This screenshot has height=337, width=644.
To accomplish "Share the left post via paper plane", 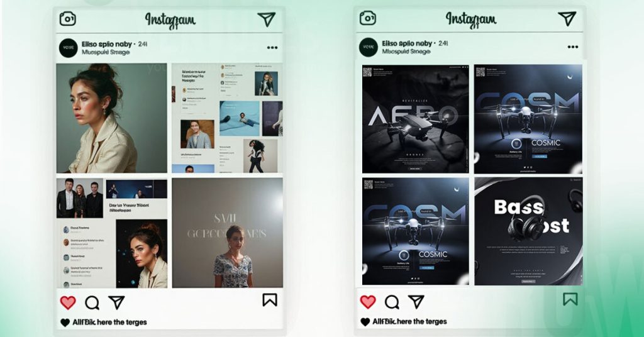I will click(x=116, y=302).
